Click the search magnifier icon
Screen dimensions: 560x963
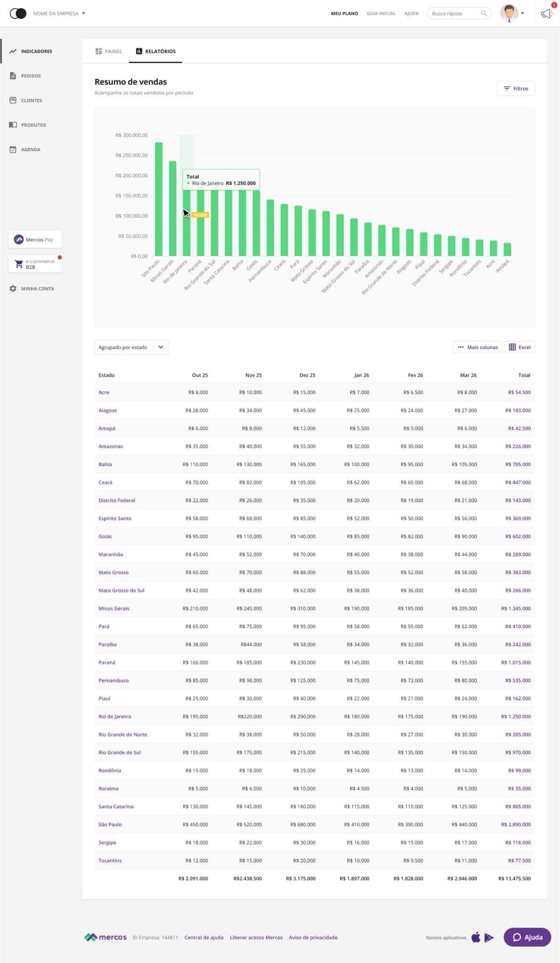tap(483, 14)
